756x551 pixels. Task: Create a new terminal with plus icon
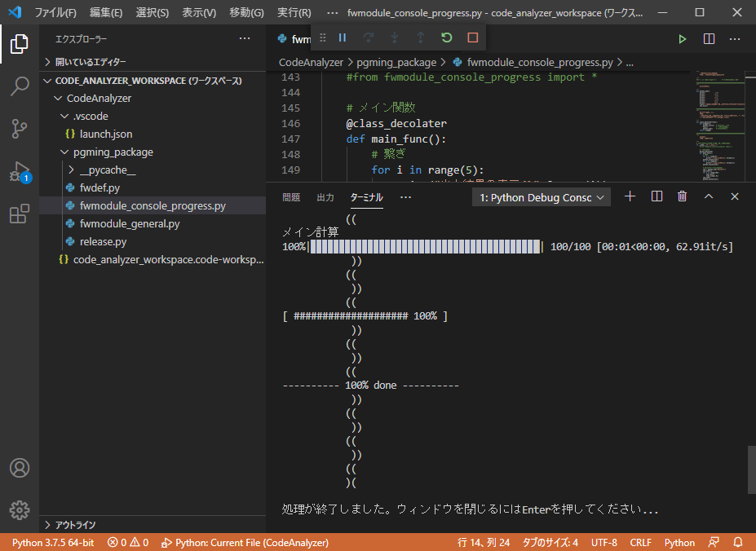click(630, 196)
